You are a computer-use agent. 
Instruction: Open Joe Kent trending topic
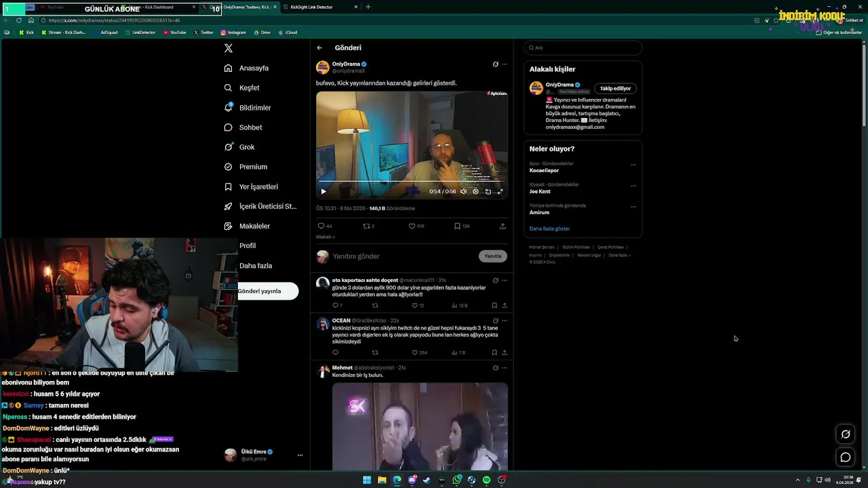[540, 191]
